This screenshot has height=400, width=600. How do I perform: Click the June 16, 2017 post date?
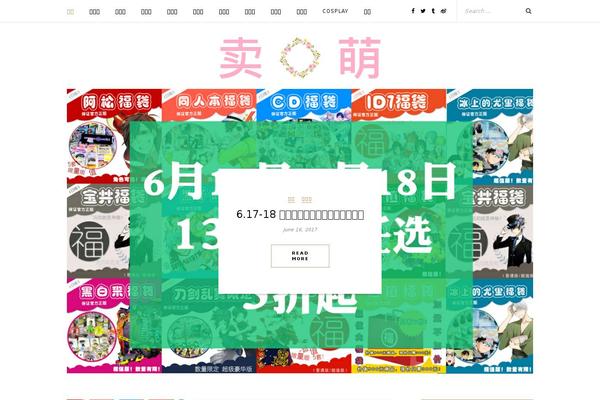(x=300, y=230)
